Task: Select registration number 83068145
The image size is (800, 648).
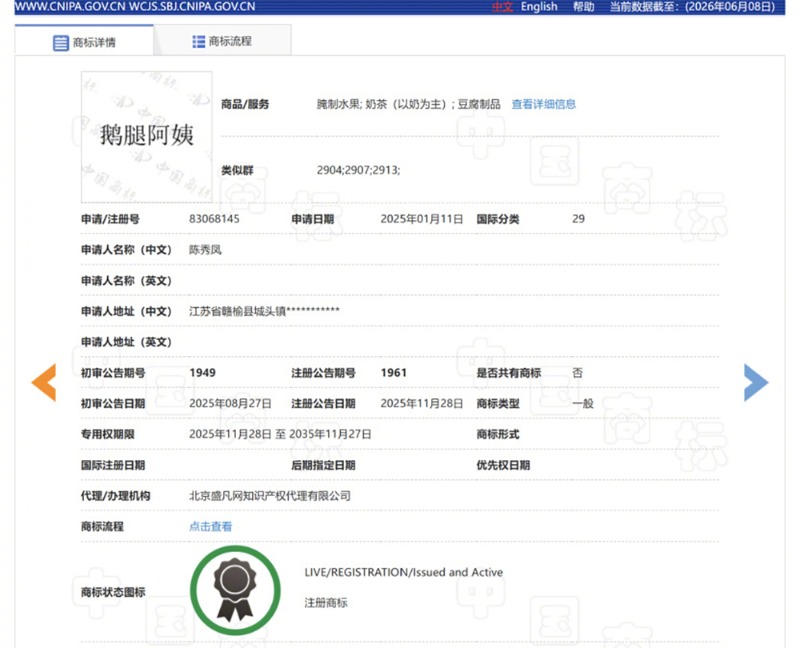Action: point(214,219)
